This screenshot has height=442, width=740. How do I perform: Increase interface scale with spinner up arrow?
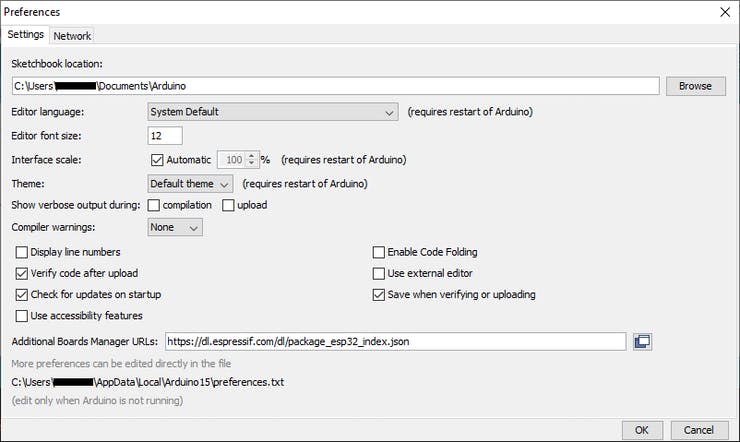pyautogui.click(x=250, y=155)
